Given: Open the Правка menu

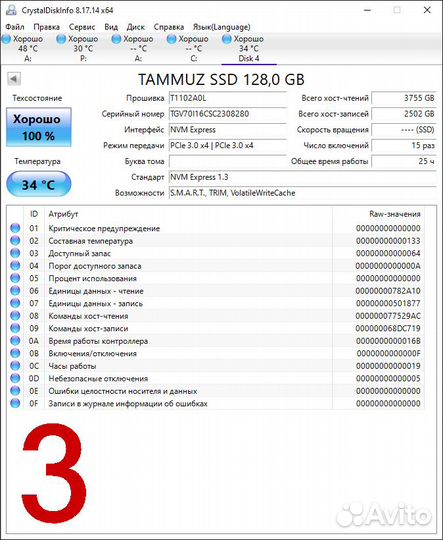Looking at the screenshot, I should tap(47, 27).
